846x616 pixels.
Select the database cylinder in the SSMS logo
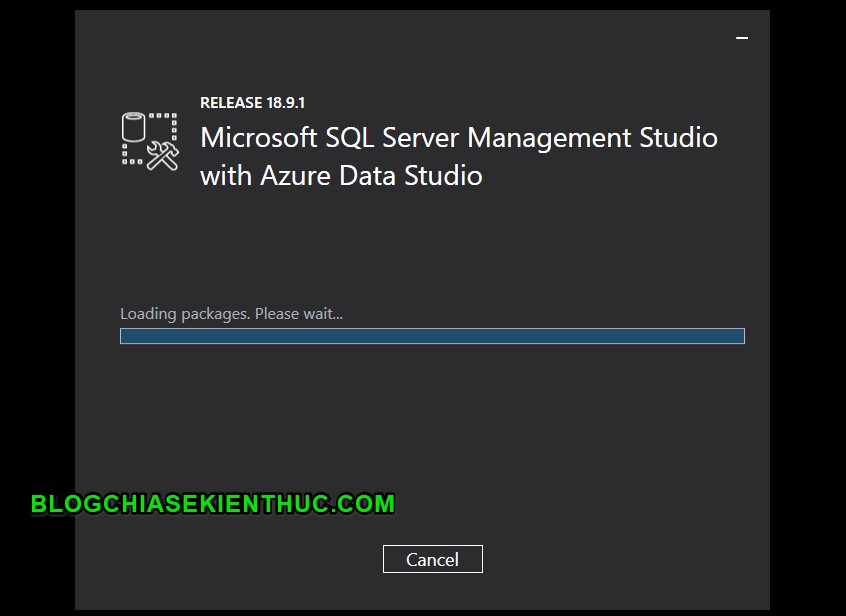coord(133,127)
